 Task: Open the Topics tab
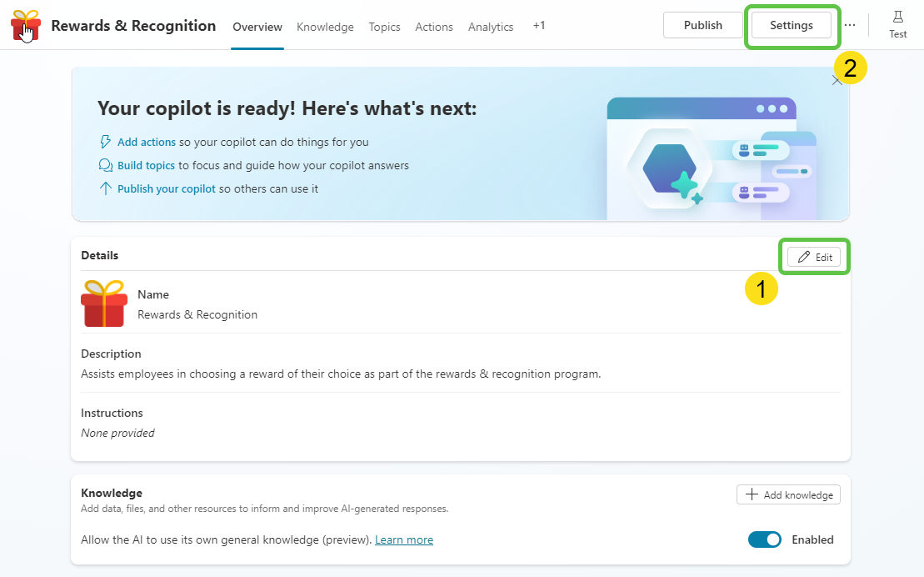pyautogui.click(x=384, y=27)
